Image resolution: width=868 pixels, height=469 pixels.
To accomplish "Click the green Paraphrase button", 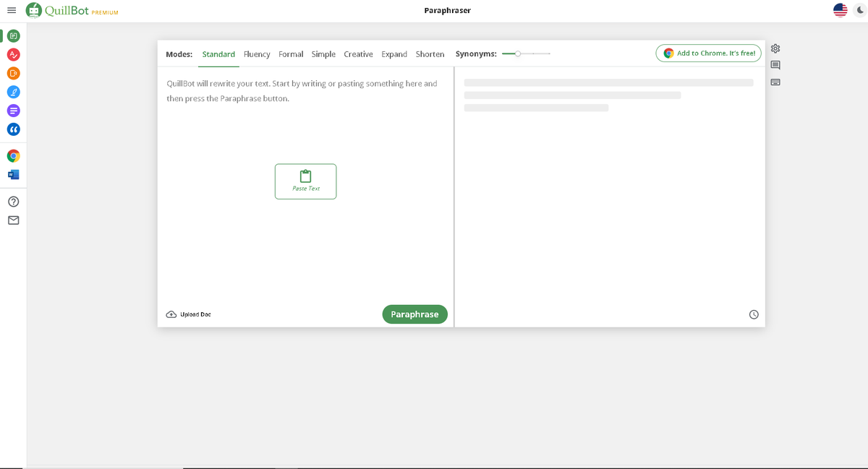I will pyautogui.click(x=414, y=314).
